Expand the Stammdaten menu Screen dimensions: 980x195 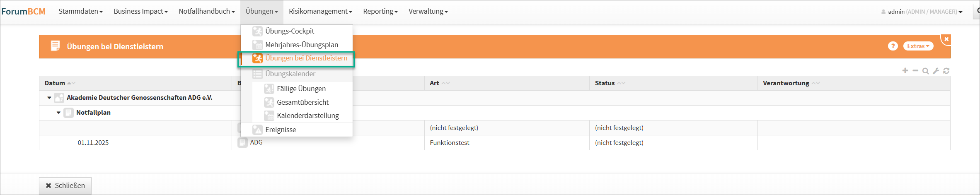tap(80, 11)
